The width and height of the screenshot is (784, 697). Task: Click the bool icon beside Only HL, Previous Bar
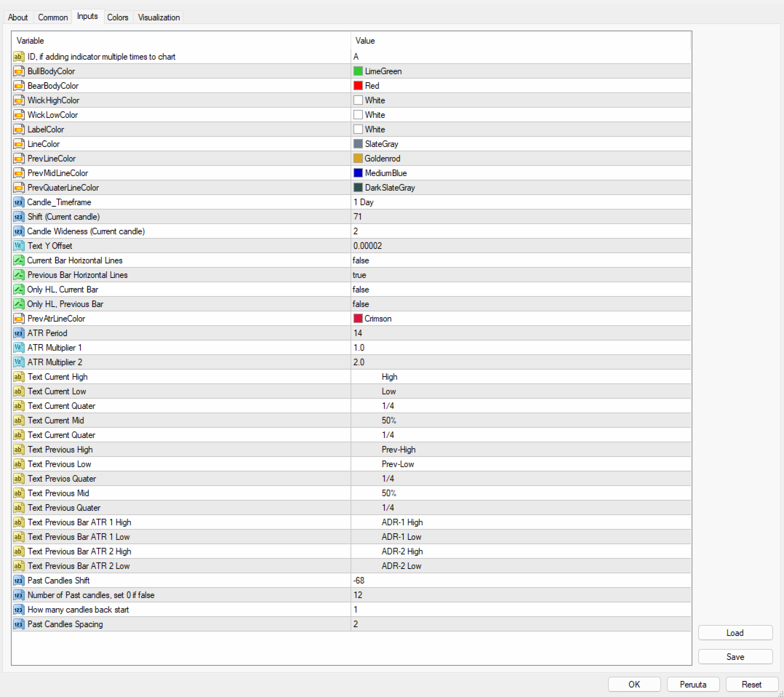(18, 303)
